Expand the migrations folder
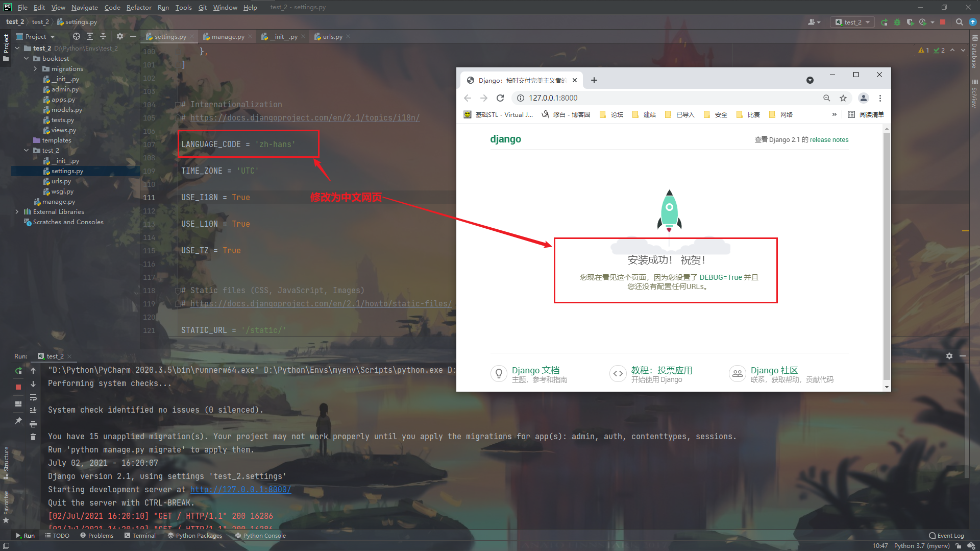This screenshot has width=980, height=551. [35, 69]
